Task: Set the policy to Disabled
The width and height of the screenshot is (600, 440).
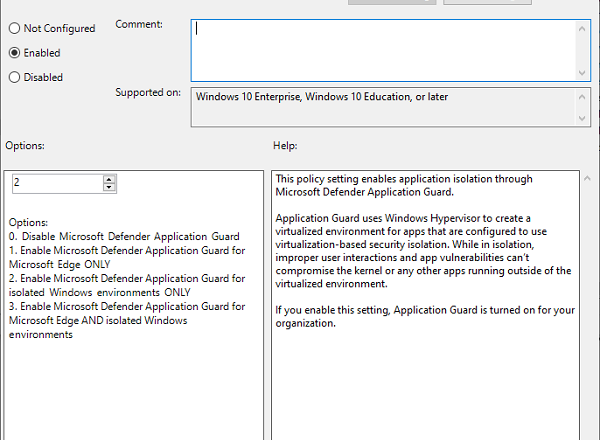Action: point(14,77)
